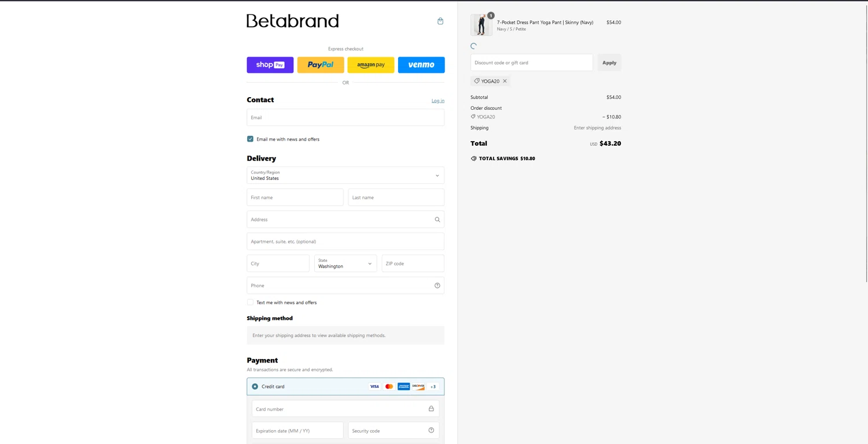Image resolution: width=868 pixels, height=444 pixels.
Task: Click the $43.20 total amount
Action: 610,143
